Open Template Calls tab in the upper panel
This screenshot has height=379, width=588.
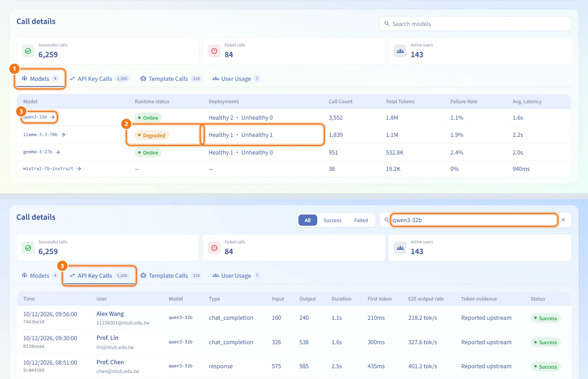(x=170, y=79)
